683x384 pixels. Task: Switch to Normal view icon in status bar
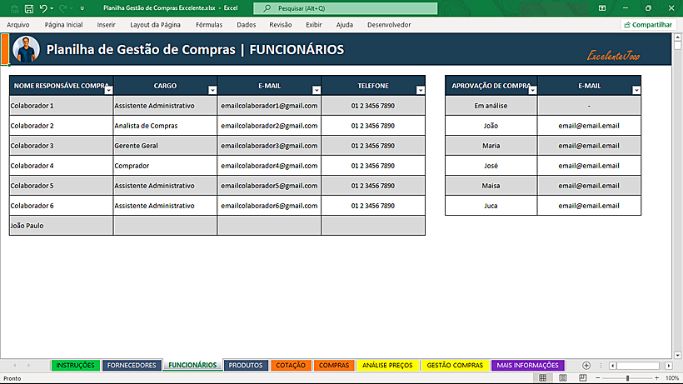coord(543,378)
